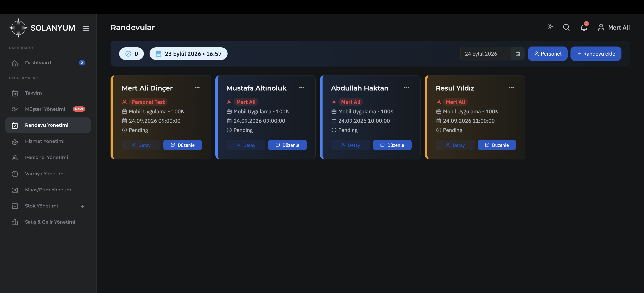Click Düzenle on Abdullah Haktan card
The image size is (644, 293).
pos(392,145)
